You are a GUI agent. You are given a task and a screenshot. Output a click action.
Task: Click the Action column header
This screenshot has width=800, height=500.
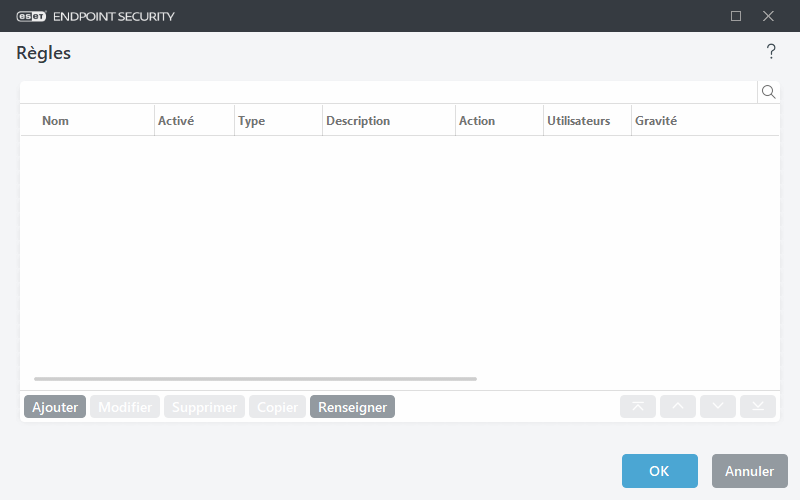coord(477,121)
